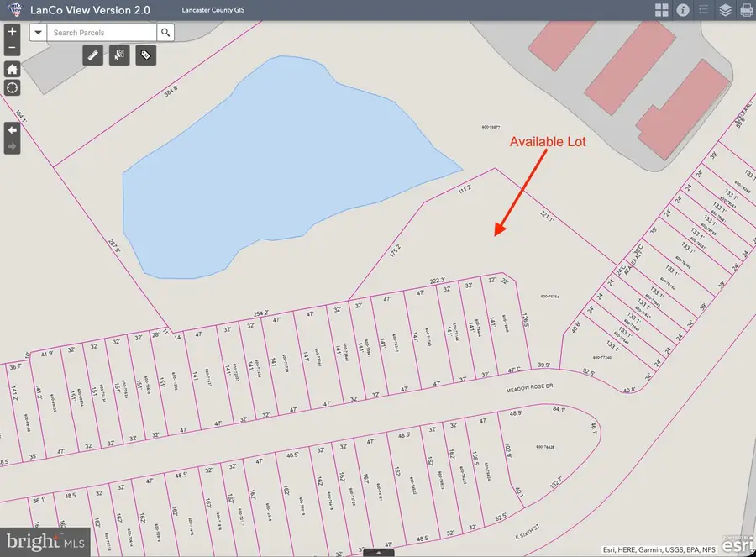Image resolution: width=756 pixels, height=557 pixels.
Task: Select the parcel label tag tool
Action: tap(145, 55)
